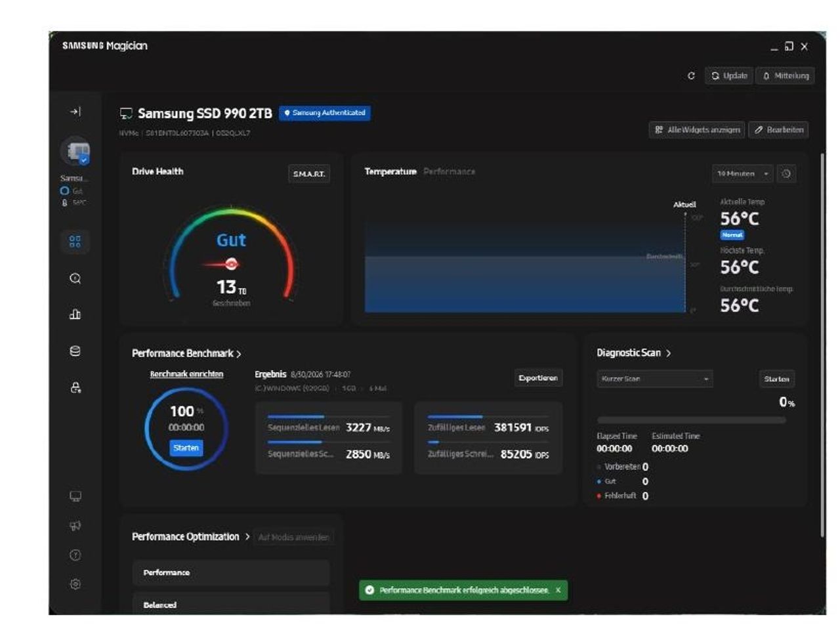Open the drive database icon in sidebar

(x=75, y=351)
